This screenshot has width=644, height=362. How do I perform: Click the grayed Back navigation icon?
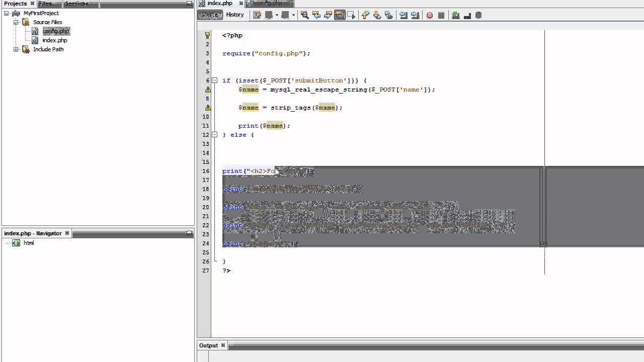coord(269,15)
